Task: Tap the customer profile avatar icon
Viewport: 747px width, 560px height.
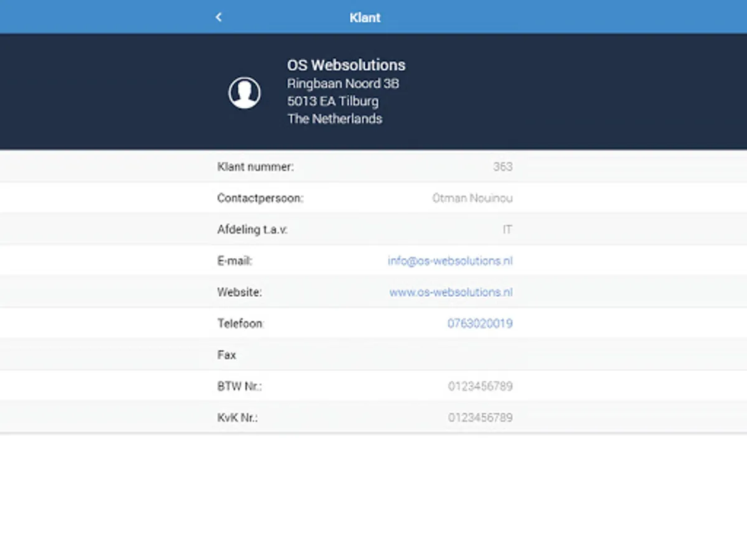Action: pyautogui.click(x=244, y=93)
